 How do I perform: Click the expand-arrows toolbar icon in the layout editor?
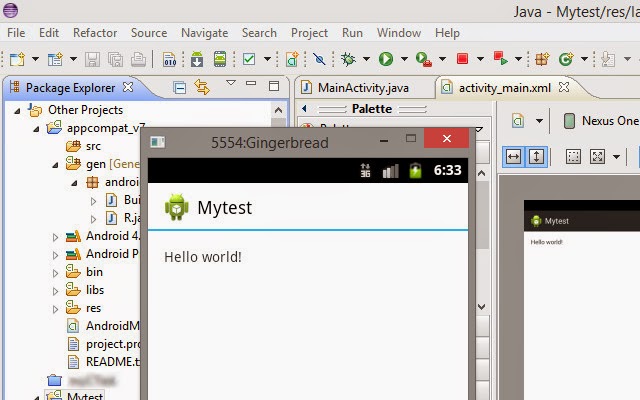click(597, 156)
